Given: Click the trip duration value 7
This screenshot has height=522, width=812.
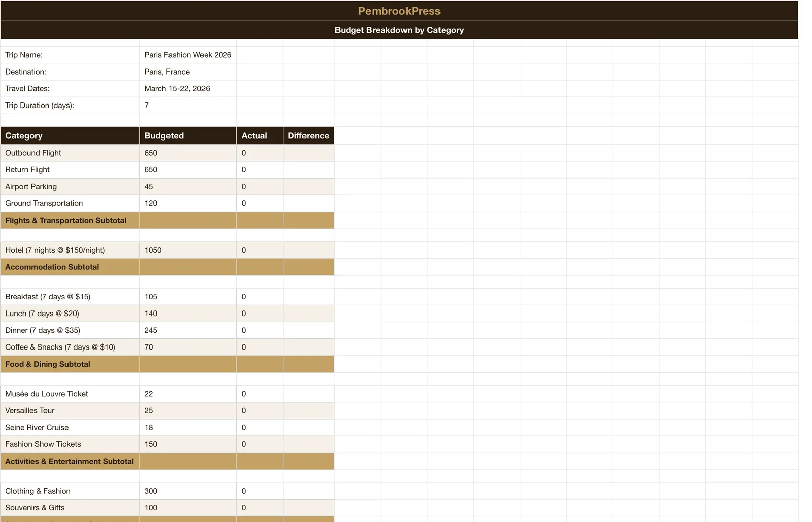Looking at the screenshot, I should pyautogui.click(x=188, y=105).
